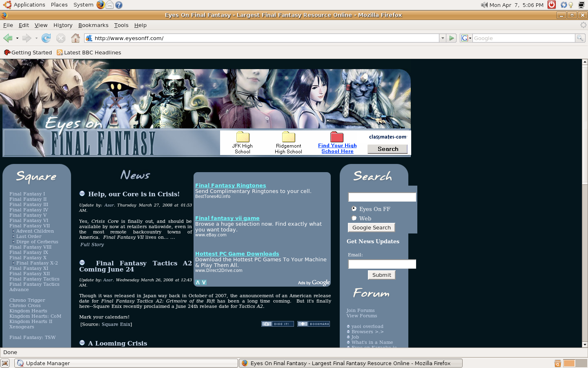Image resolution: width=588 pixels, height=368 pixels.
Task: Click the green Go arrow beside the address bar
Action: 452,38
